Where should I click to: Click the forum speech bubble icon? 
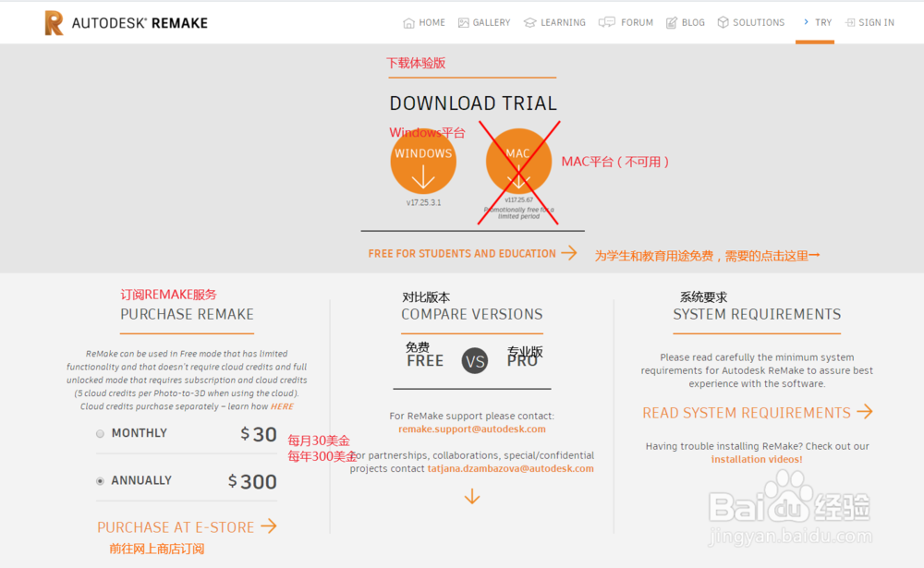pos(606,22)
